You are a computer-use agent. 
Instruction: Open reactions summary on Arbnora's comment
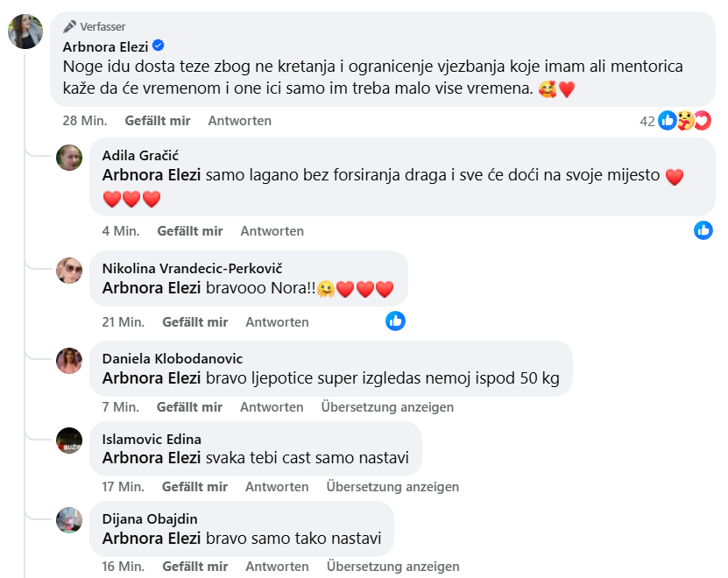pos(675,121)
